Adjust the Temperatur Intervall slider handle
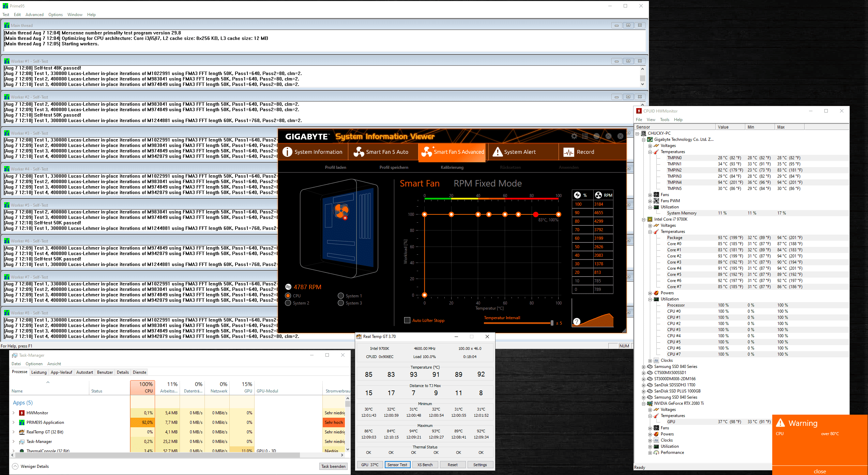 552,323
